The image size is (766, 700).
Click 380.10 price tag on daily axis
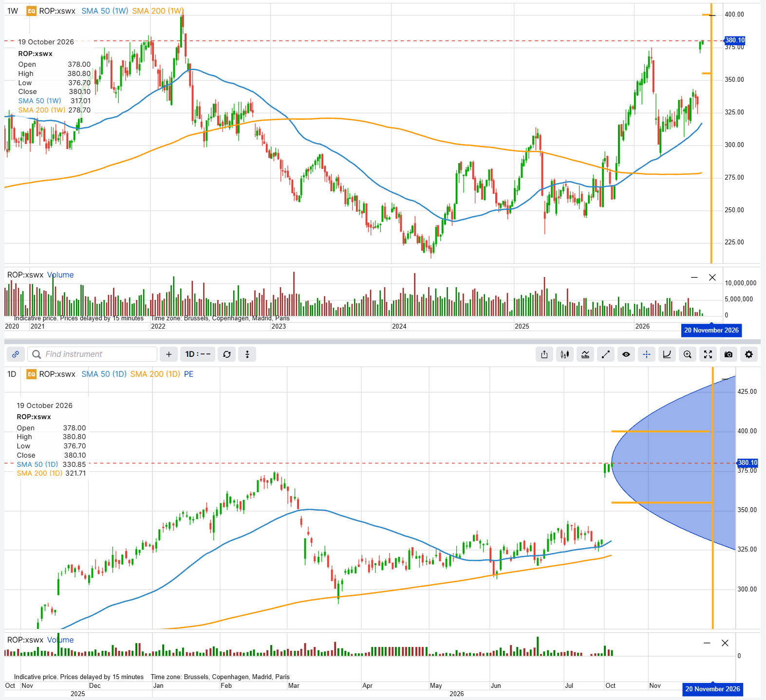tap(747, 463)
